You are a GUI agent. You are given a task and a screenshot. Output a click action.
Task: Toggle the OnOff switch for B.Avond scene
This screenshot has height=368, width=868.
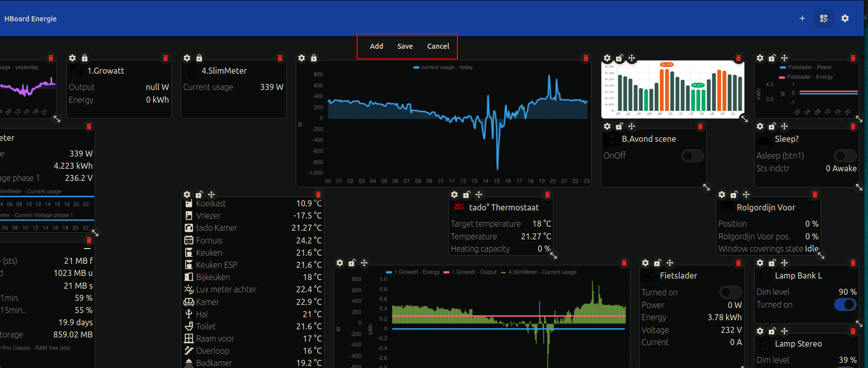[692, 156]
